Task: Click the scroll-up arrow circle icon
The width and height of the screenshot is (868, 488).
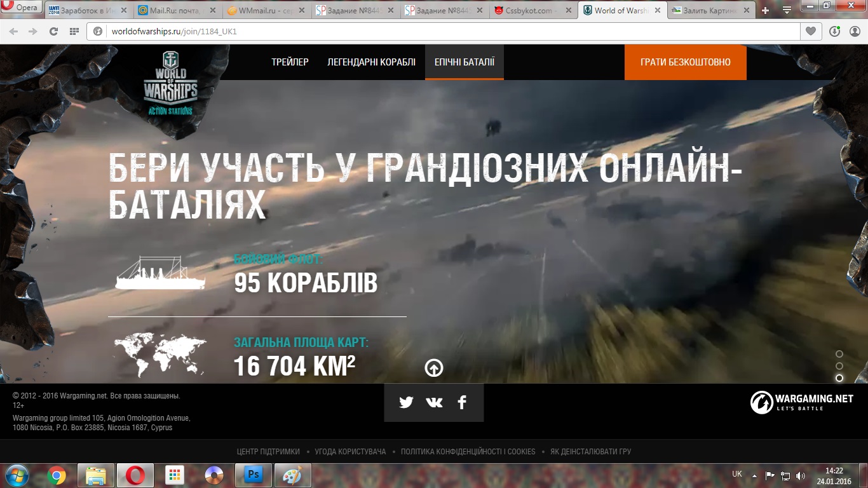Action: pyautogui.click(x=434, y=368)
